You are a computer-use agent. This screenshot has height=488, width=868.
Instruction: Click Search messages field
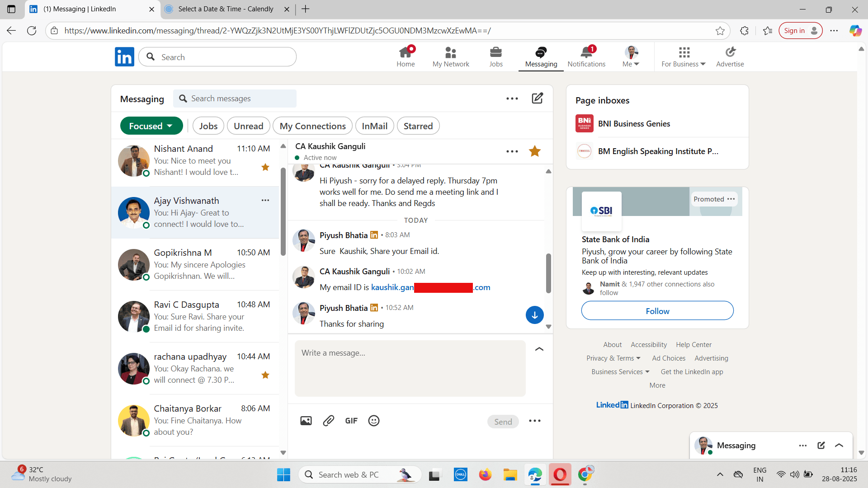[x=235, y=99]
